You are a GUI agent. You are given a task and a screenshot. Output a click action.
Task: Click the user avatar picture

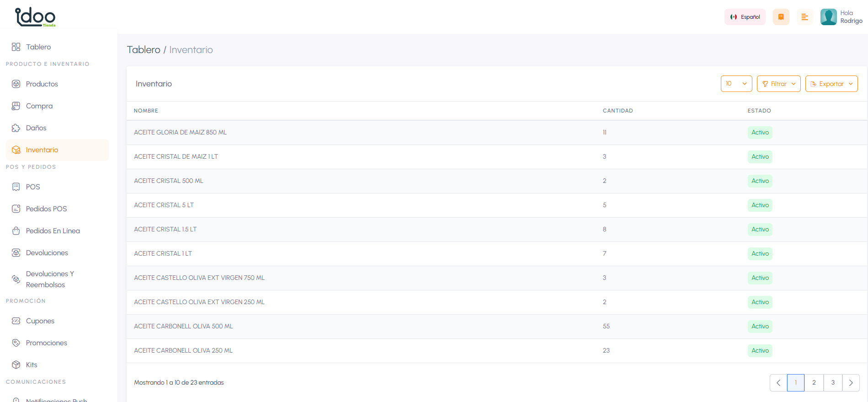pos(828,17)
